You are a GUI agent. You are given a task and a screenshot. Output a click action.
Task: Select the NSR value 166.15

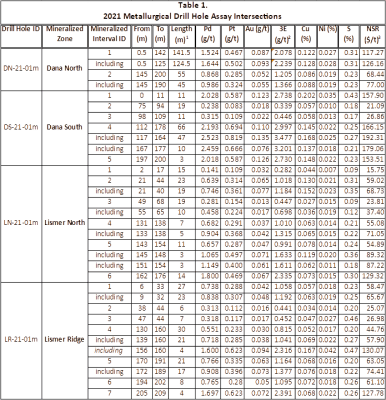click(x=373, y=127)
